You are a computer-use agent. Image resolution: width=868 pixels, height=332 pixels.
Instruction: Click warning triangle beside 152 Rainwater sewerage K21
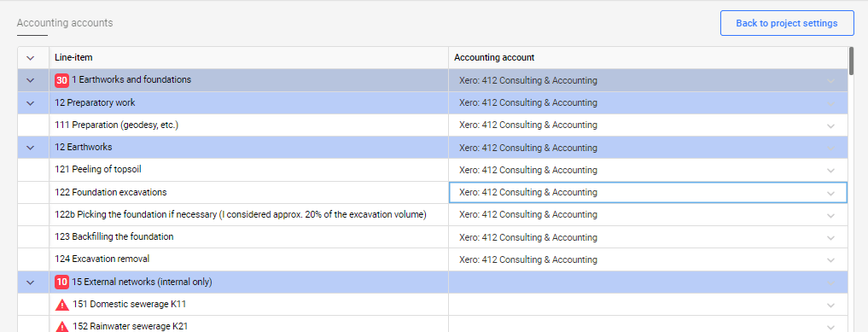pyautogui.click(x=62, y=327)
